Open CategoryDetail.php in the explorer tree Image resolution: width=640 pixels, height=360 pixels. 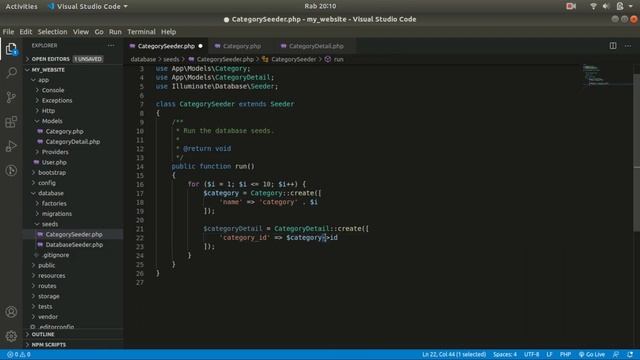[x=73, y=142]
